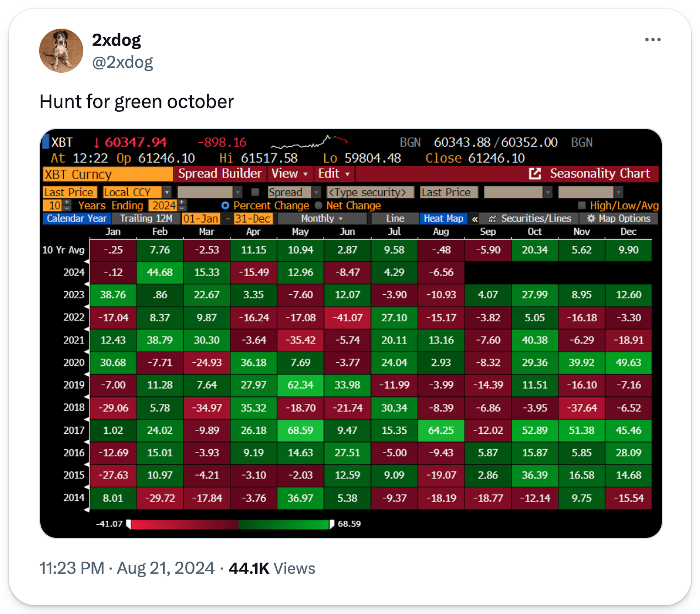This screenshot has height=614, width=700.
Task: Open the Map Options gear
Action: point(591,219)
